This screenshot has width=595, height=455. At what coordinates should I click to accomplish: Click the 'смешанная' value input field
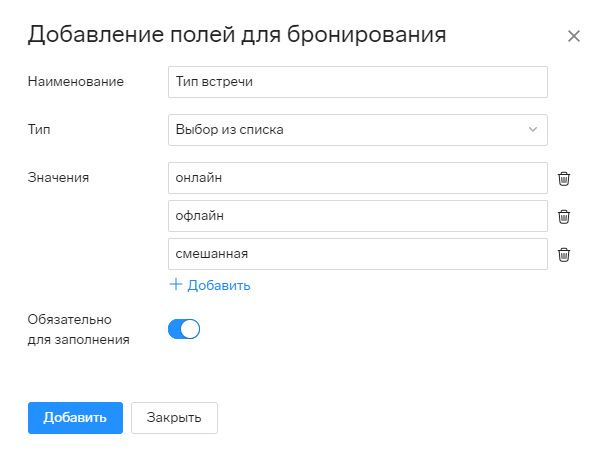tap(358, 254)
